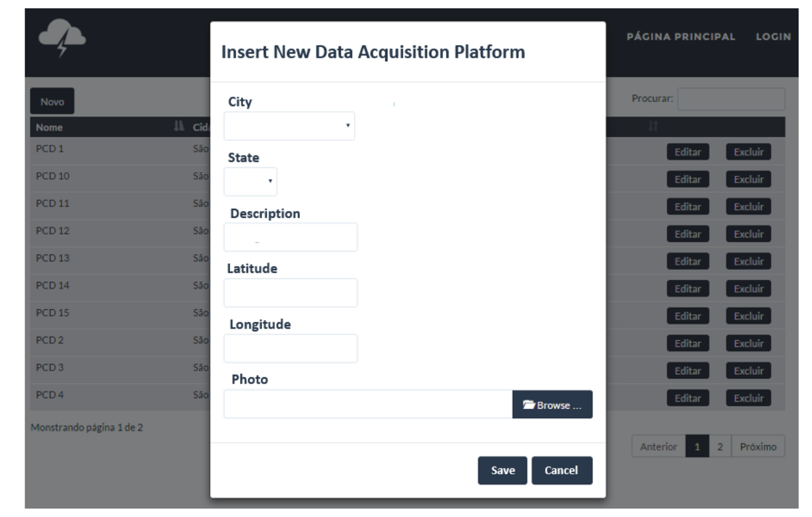Click Excluir for the PCD 4 row
Image resolution: width=812 pixels, height=517 pixels.
(x=748, y=398)
